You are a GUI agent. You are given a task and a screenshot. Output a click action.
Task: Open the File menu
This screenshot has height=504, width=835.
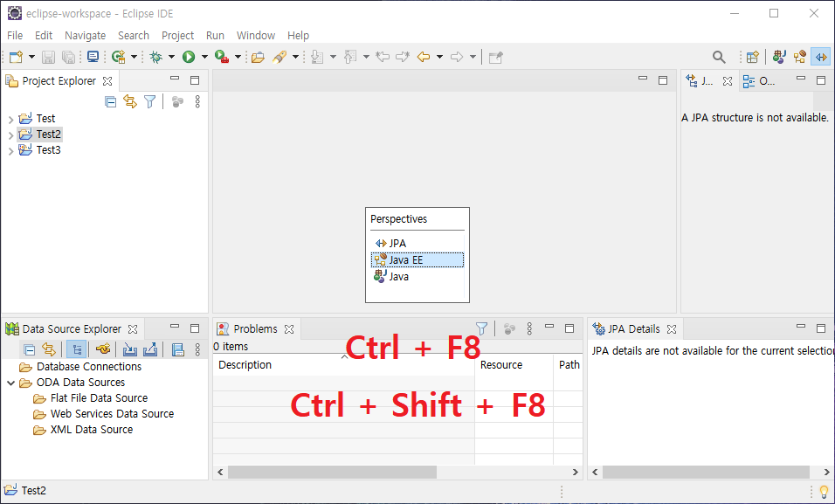pyautogui.click(x=15, y=35)
